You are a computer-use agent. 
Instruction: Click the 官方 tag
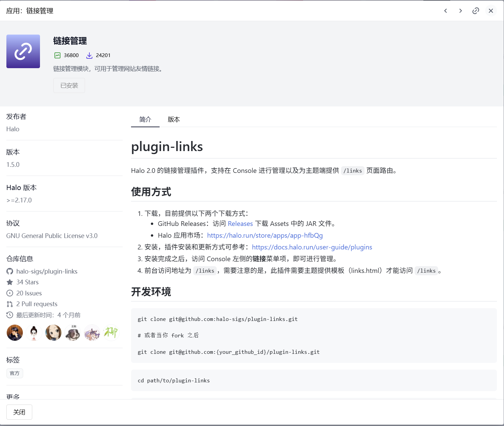15,373
